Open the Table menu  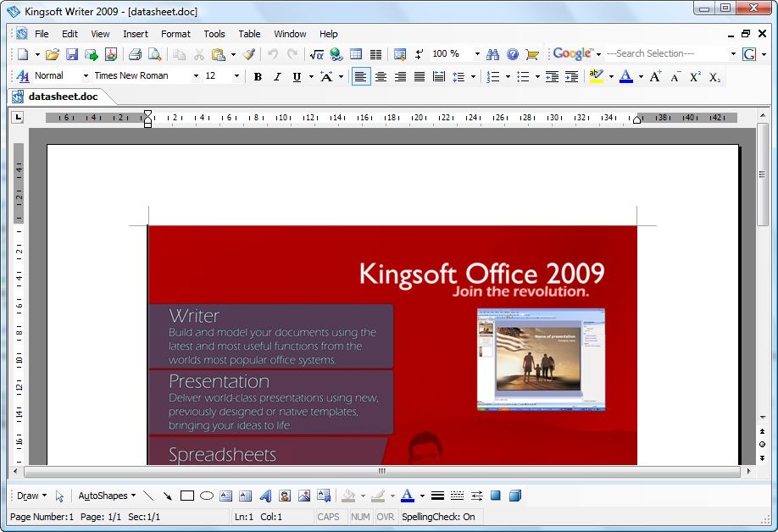249,34
